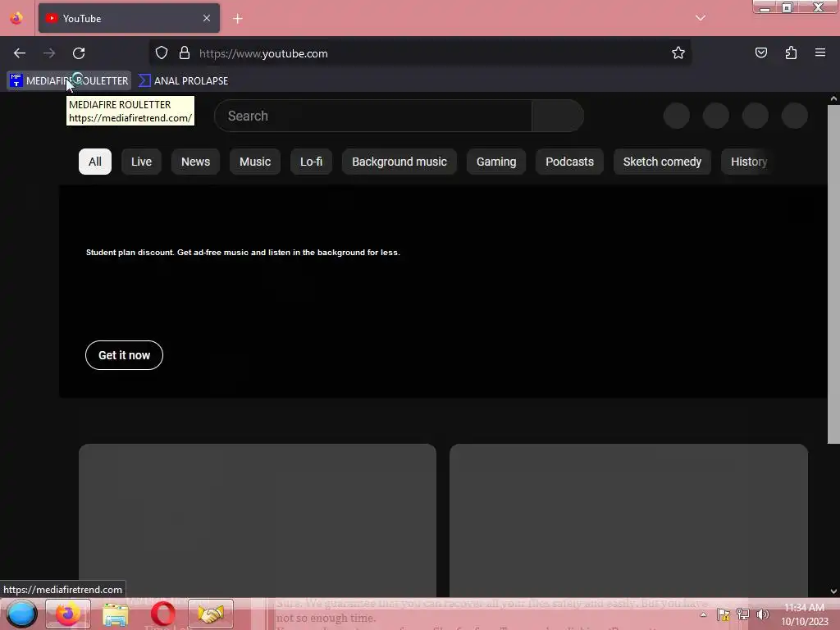
Task: Select the News filter chip
Action: tap(195, 162)
